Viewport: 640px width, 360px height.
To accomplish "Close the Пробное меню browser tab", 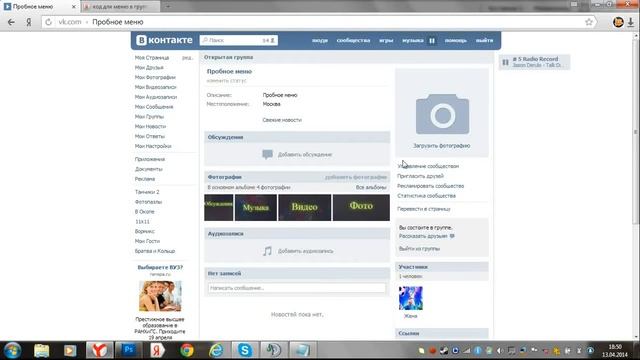I will (73, 7).
